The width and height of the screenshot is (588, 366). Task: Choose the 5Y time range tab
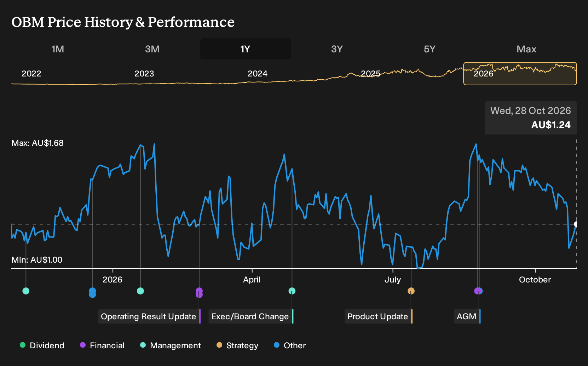coord(430,49)
